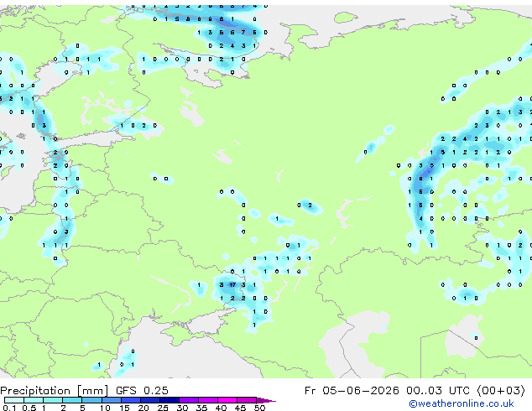Choose the 20–25 mm dark blue legend box
This screenshot has width=532, height=411.
click(x=150, y=400)
